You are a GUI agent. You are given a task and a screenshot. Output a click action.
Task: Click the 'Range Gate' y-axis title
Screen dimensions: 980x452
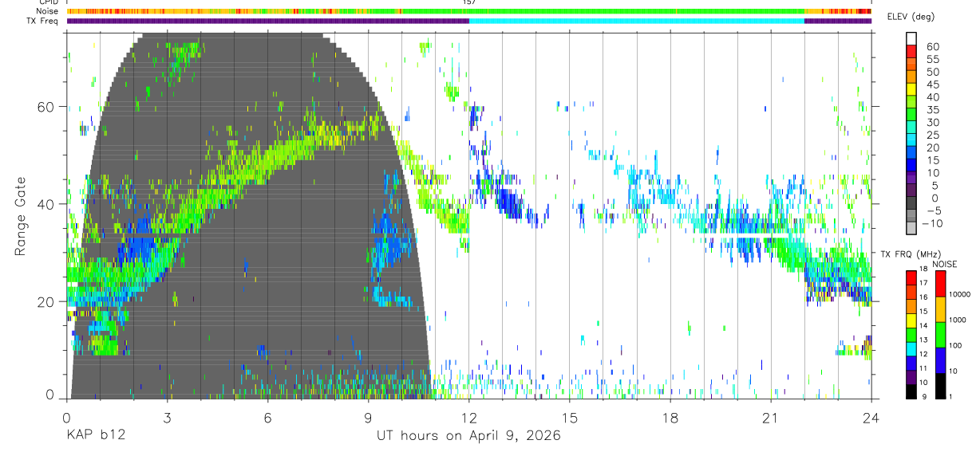(x=21, y=217)
